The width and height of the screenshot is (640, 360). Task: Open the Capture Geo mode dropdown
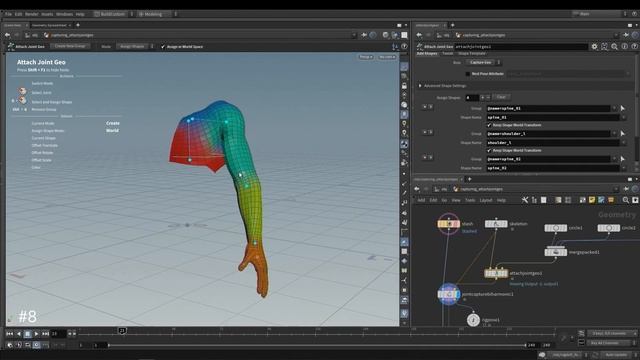[x=484, y=62]
